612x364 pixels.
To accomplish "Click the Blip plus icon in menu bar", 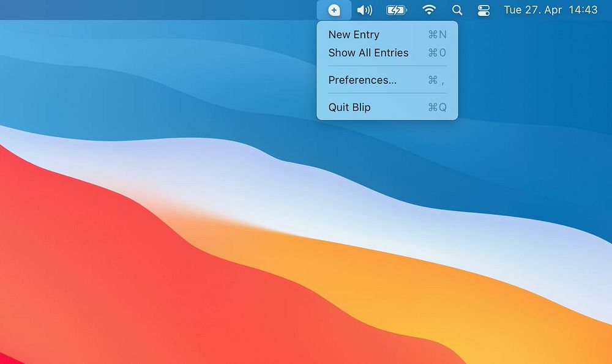I will coord(334,10).
